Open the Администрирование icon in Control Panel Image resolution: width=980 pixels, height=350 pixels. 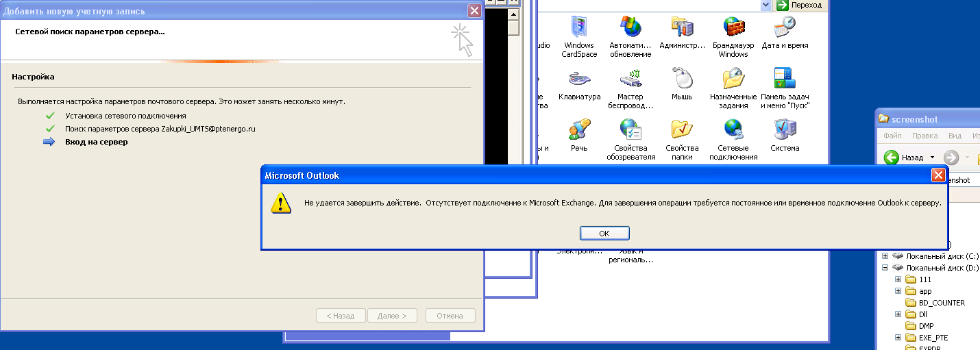tap(682, 32)
